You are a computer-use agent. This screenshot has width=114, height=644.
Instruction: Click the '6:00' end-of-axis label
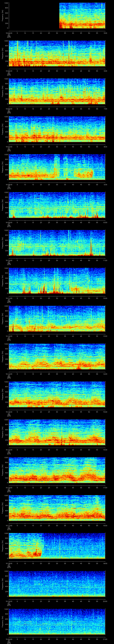[x=105, y=71]
